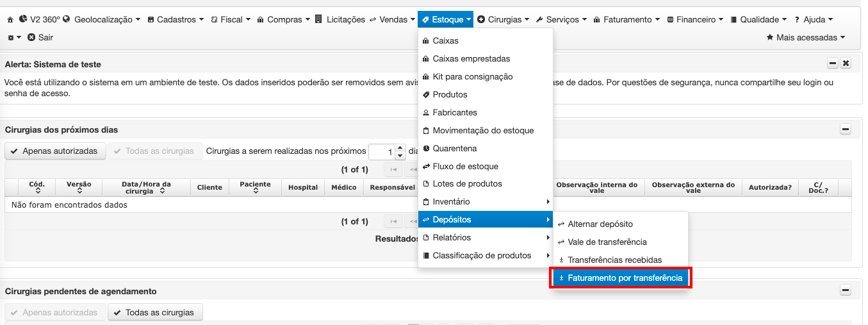Click Todas as cirurgias in pendentes panel

(x=155, y=313)
